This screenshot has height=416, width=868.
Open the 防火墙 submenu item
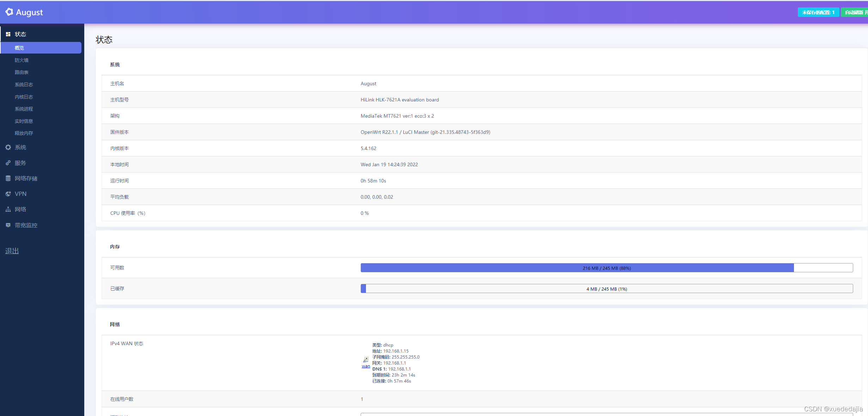pyautogui.click(x=22, y=60)
